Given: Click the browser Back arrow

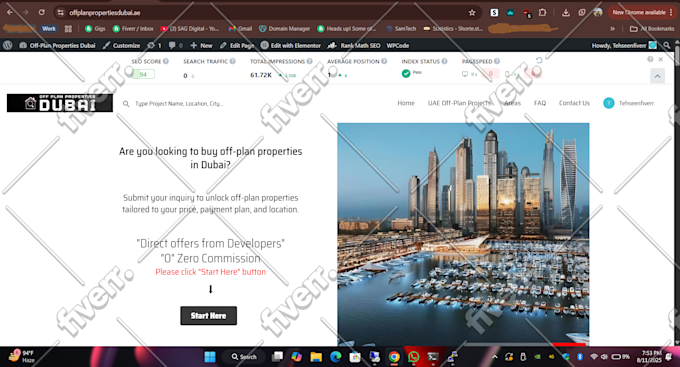Looking at the screenshot, I should (x=10, y=13).
